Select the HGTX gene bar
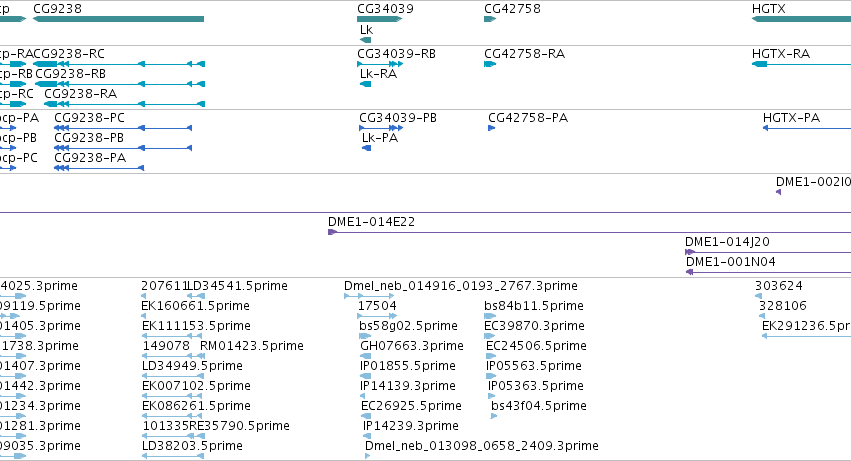Viewport: 851px width, 461px height. pyautogui.click(x=801, y=19)
